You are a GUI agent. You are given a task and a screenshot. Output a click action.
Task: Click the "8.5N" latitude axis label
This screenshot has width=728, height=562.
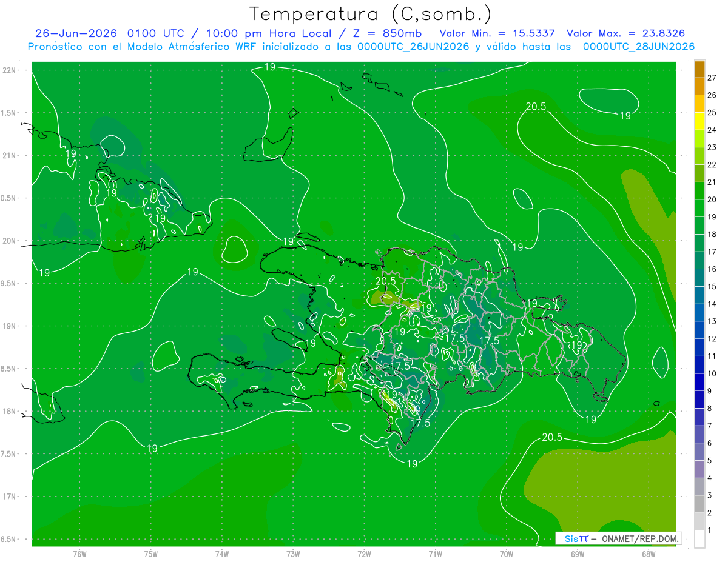click(9, 369)
